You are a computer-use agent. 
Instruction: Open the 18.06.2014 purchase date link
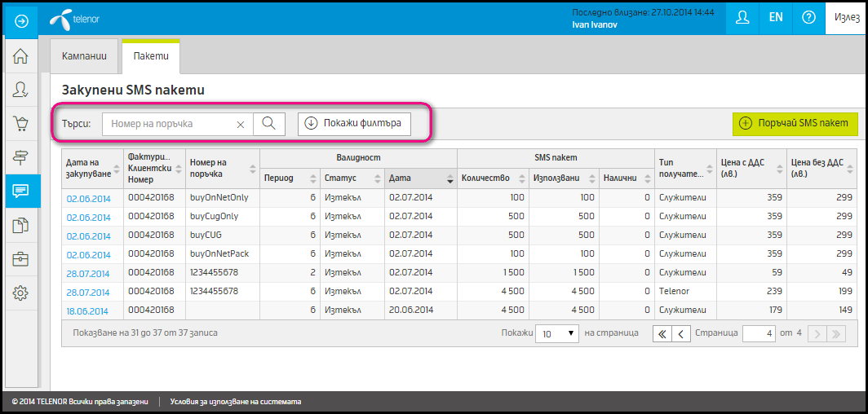coord(89,310)
